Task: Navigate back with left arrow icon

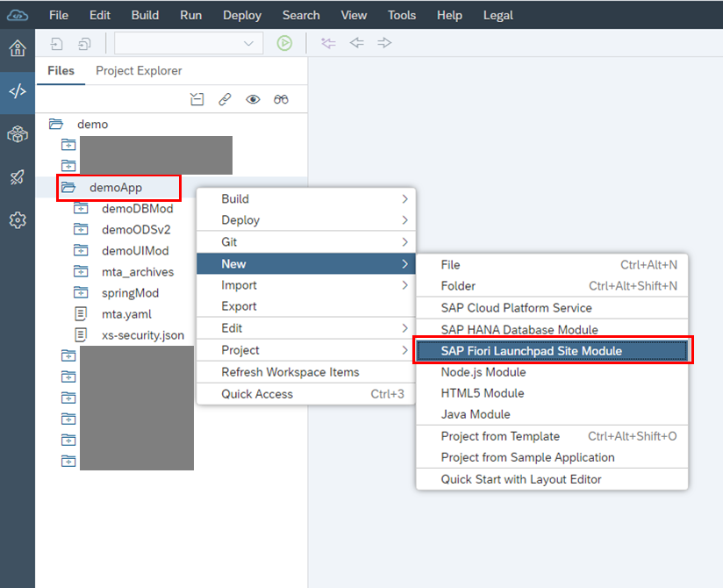Action: [x=356, y=43]
